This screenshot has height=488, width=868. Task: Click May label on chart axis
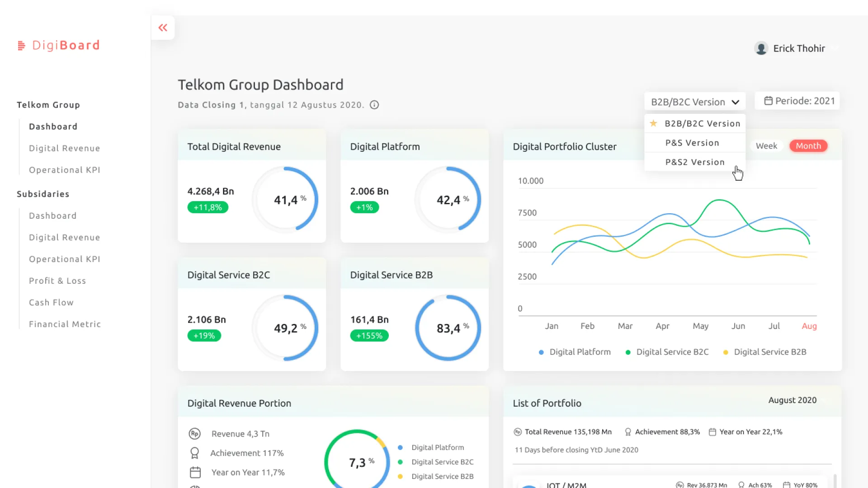point(700,326)
